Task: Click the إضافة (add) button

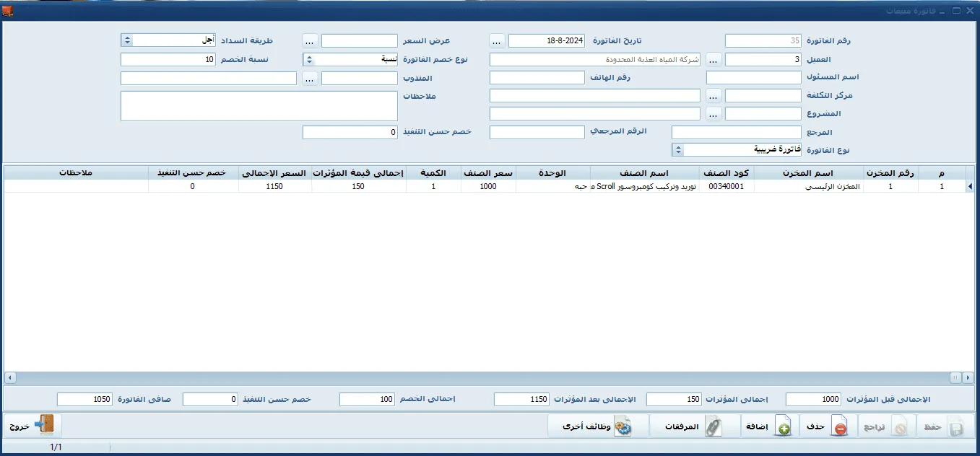Action: 768,427
